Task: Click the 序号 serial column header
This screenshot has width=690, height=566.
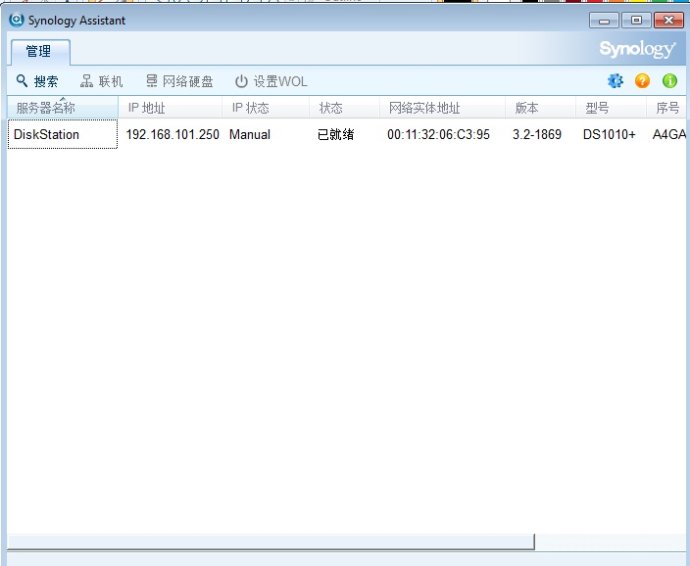Action: [666, 107]
